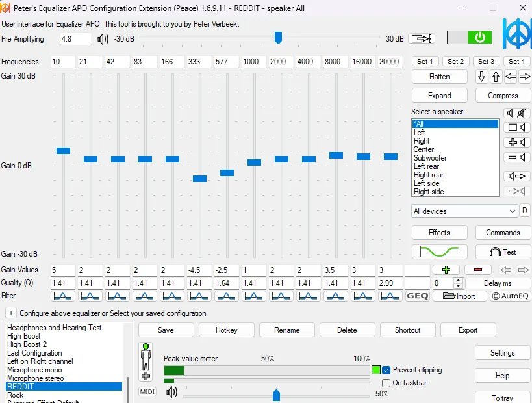Change the filter type icon under 10 Hz

[x=63, y=296]
